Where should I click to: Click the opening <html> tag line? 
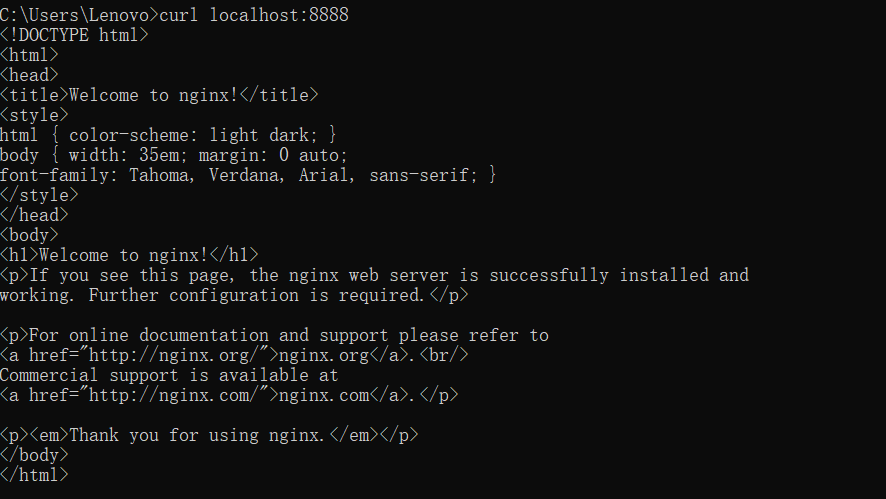pyautogui.click(x=30, y=55)
